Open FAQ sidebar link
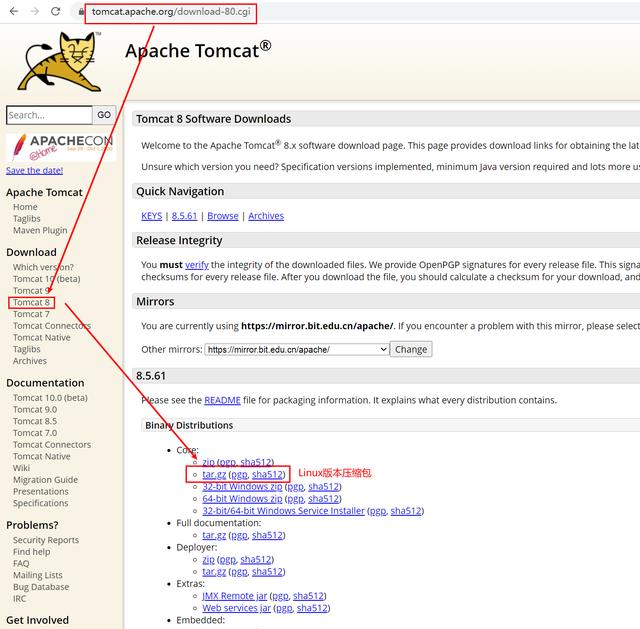Viewport: 640px width, 629px height. tap(21, 564)
